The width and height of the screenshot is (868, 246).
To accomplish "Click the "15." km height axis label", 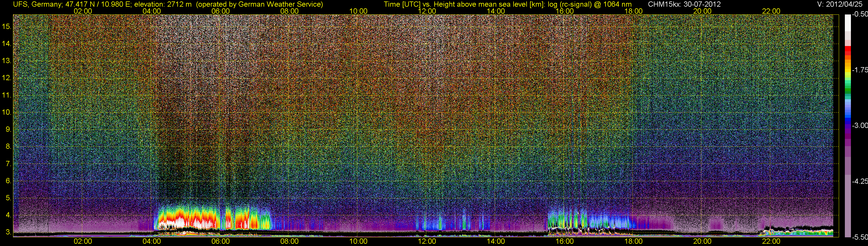I will click(x=7, y=26).
